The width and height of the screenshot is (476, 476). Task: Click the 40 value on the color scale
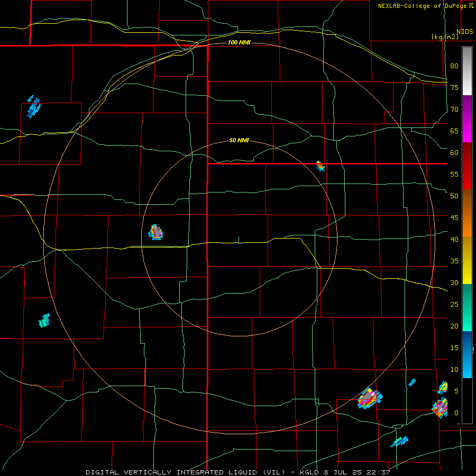tap(454, 240)
